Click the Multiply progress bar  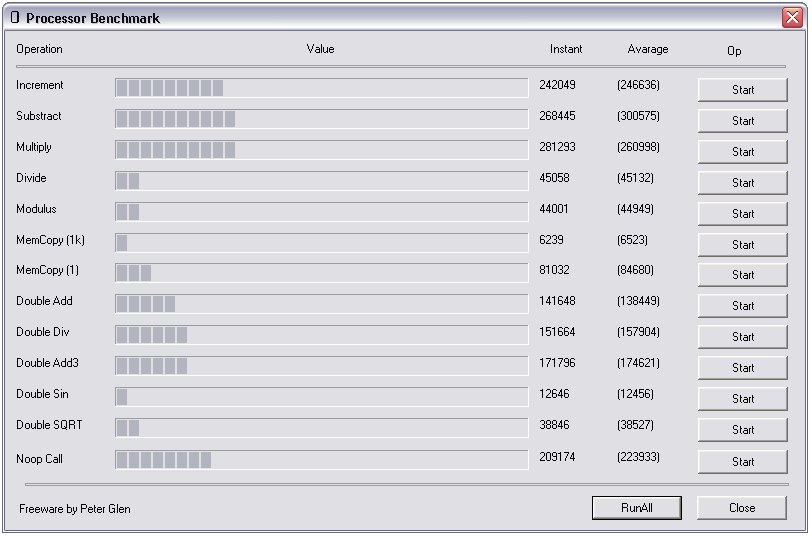pyautogui.click(x=321, y=150)
